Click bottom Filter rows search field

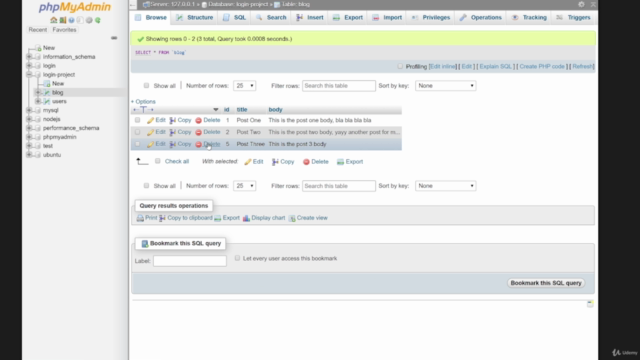[x=339, y=186]
